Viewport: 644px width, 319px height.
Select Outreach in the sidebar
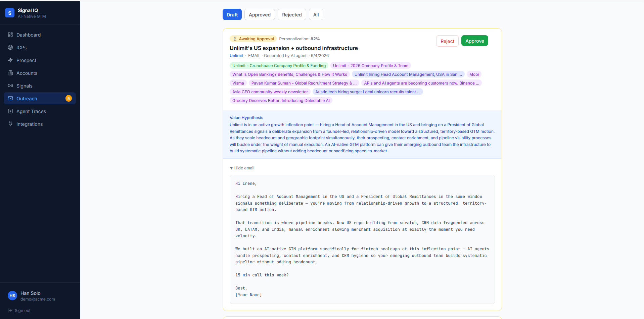[x=40, y=99]
